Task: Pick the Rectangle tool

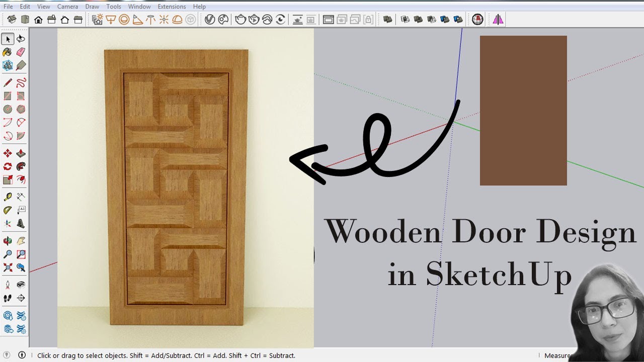Action: coord(8,96)
